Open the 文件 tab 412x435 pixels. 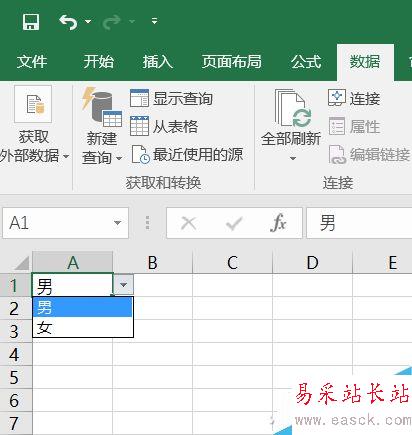[32, 62]
